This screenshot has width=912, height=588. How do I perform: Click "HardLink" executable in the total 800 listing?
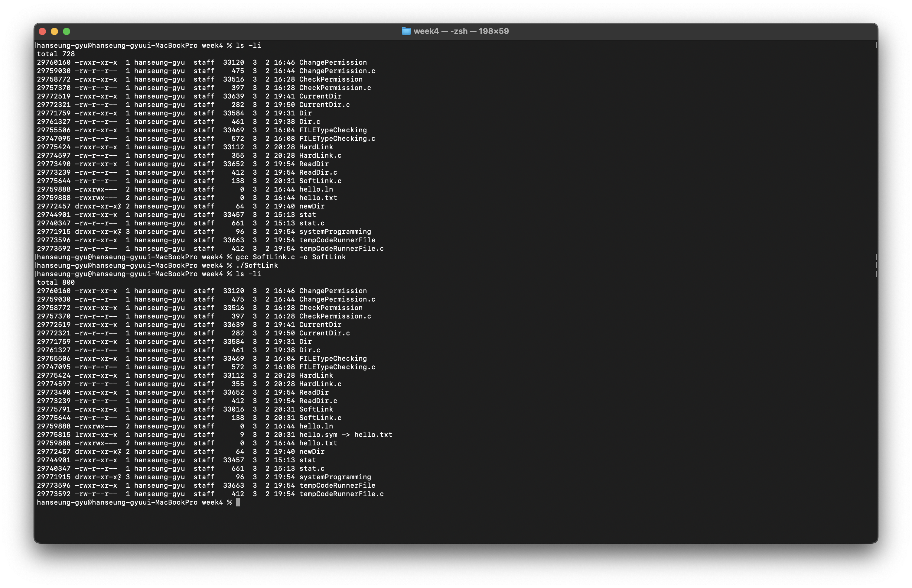[316, 375]
